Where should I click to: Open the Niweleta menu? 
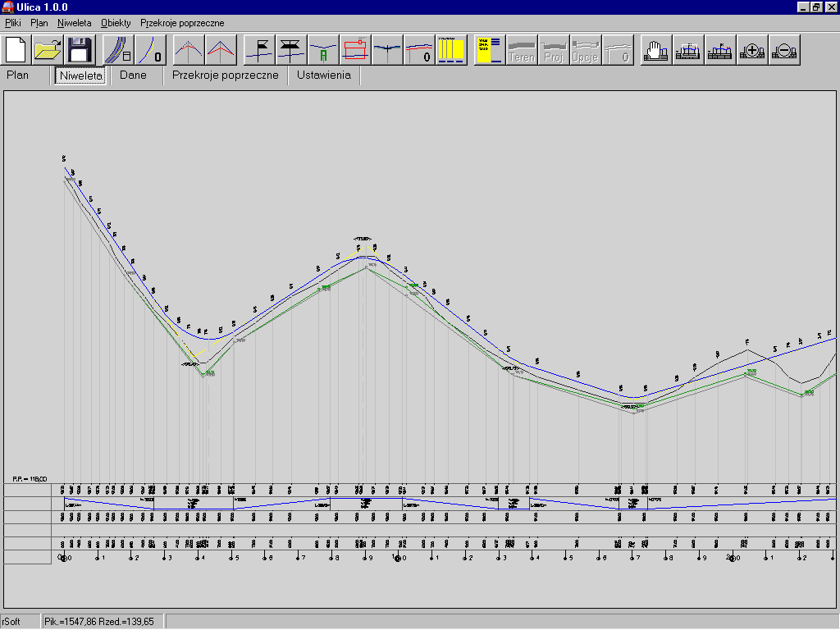(75, 23)
